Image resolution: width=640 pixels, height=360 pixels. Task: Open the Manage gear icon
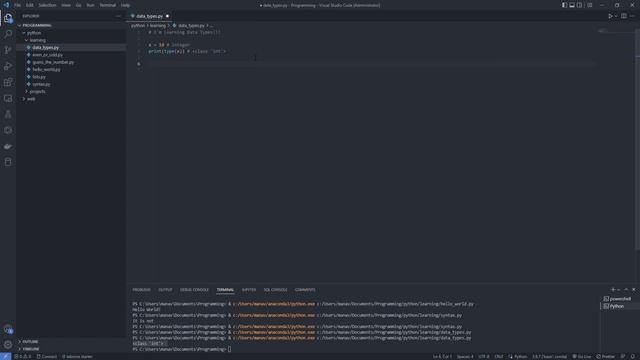pos(8,345)
